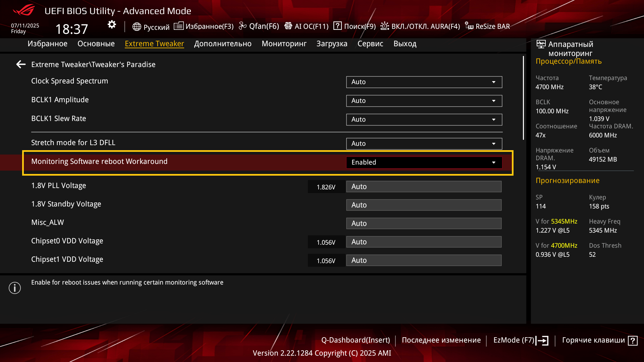This screenshot has height=362, width=644.
Task: Expand Clock Spread Spectrum dropdown
Action: pos(424,82)
